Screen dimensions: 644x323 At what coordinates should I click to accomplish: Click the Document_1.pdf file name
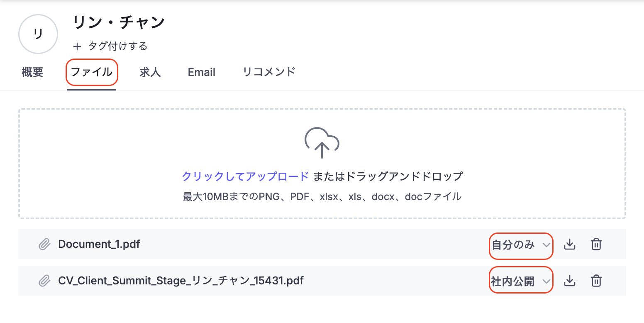99,244
